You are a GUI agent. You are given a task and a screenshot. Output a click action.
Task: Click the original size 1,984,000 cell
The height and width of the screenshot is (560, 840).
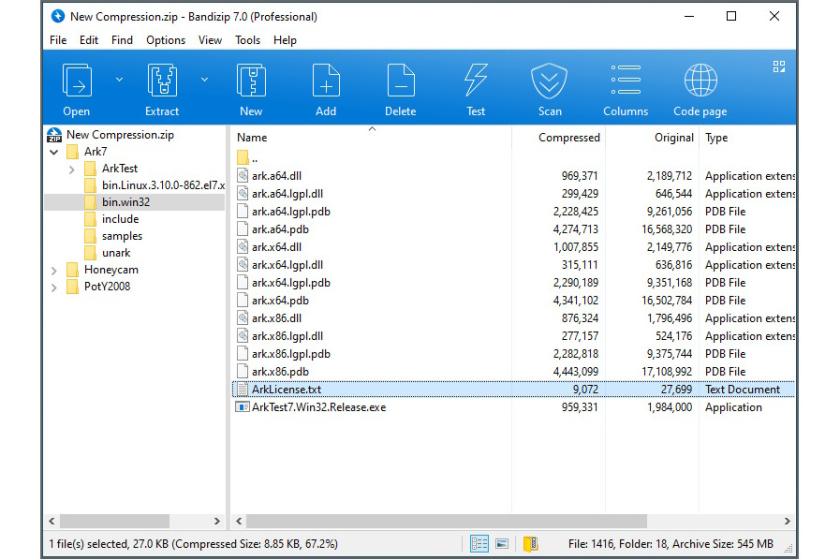point(670,407)
